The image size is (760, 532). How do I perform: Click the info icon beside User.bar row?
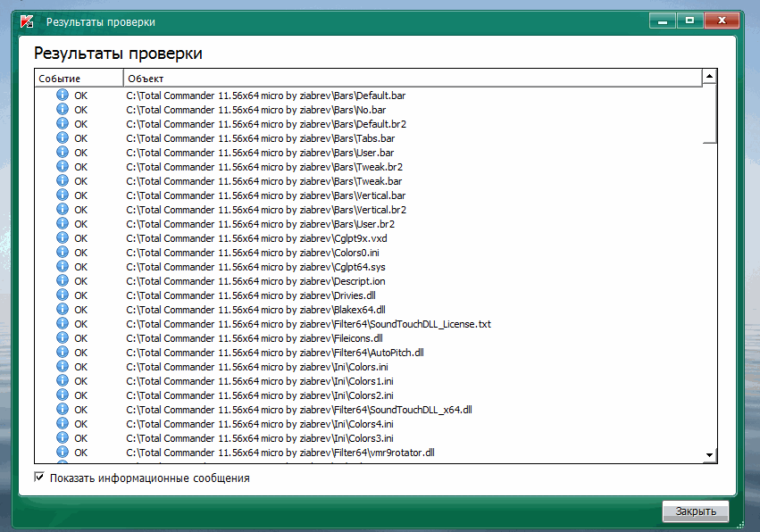tap(63, 152)
